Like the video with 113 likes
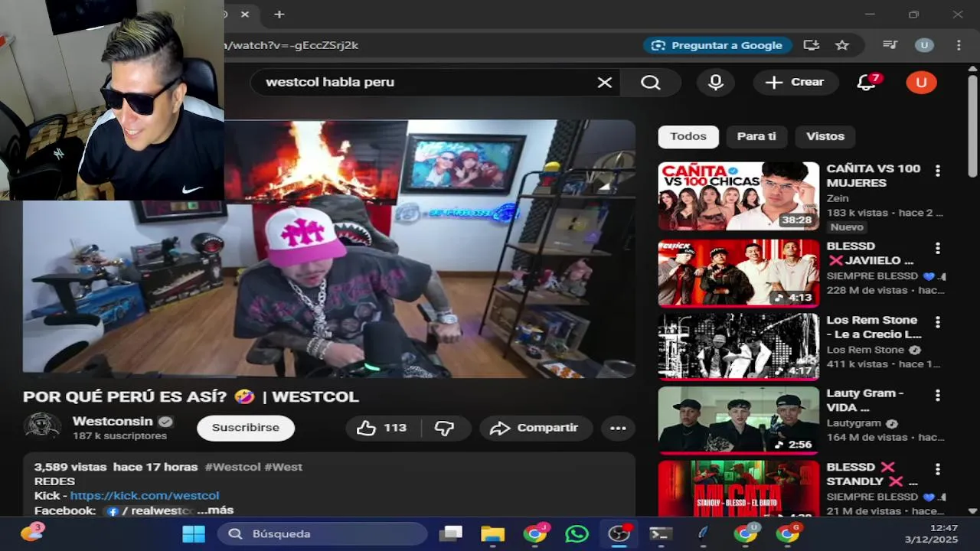Image resolution: width=980 pixels, height=551 pixels. coord(382,428)
